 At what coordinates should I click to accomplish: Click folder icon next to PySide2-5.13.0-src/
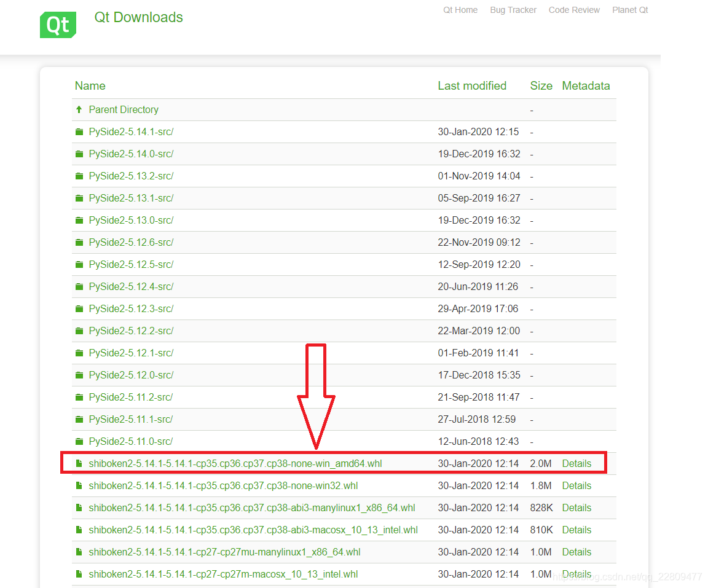[x=79, y=220]
